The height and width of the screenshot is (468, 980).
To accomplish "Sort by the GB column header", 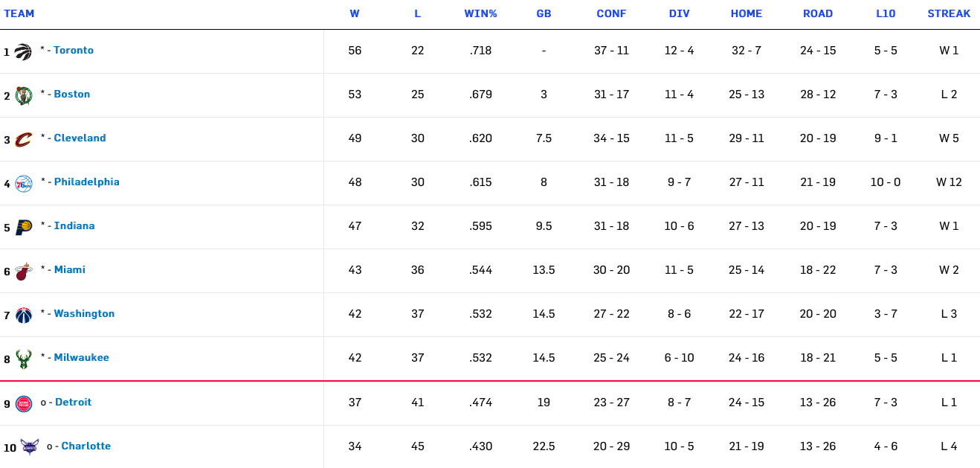I will (544, 13).
